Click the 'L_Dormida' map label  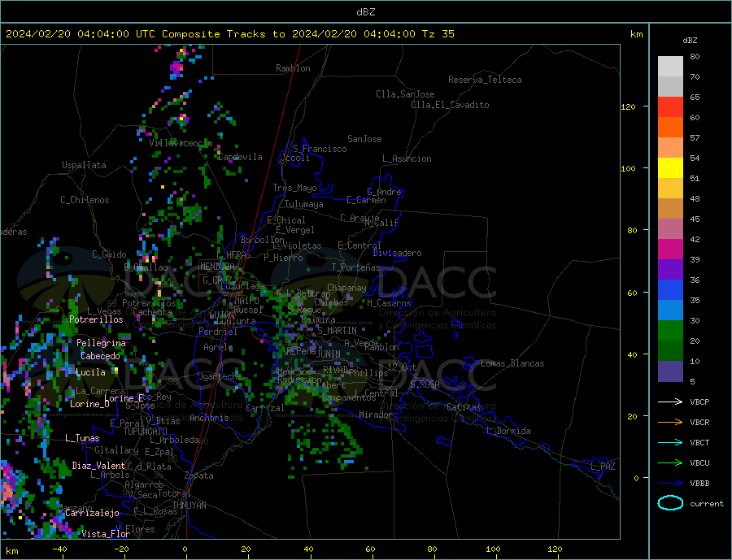point(508,431)
